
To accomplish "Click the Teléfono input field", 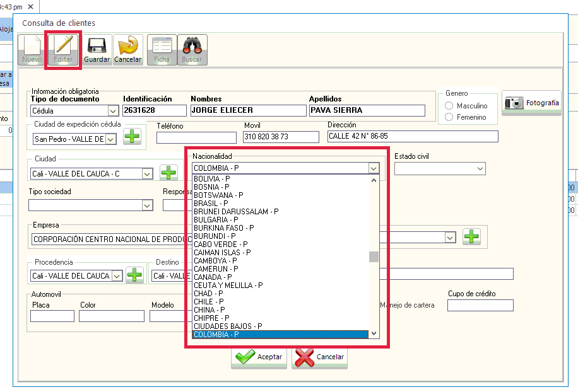I will coord(195,137).
